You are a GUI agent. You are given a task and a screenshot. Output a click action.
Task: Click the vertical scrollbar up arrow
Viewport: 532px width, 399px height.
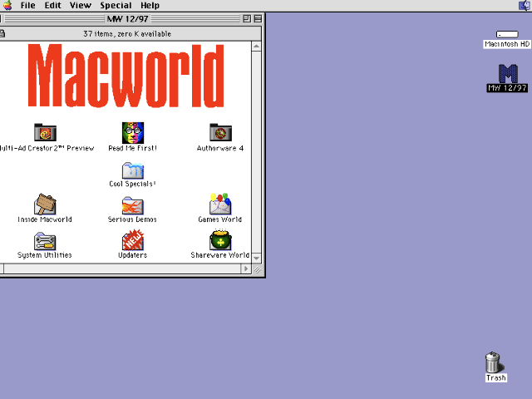[x=257, y=47]
